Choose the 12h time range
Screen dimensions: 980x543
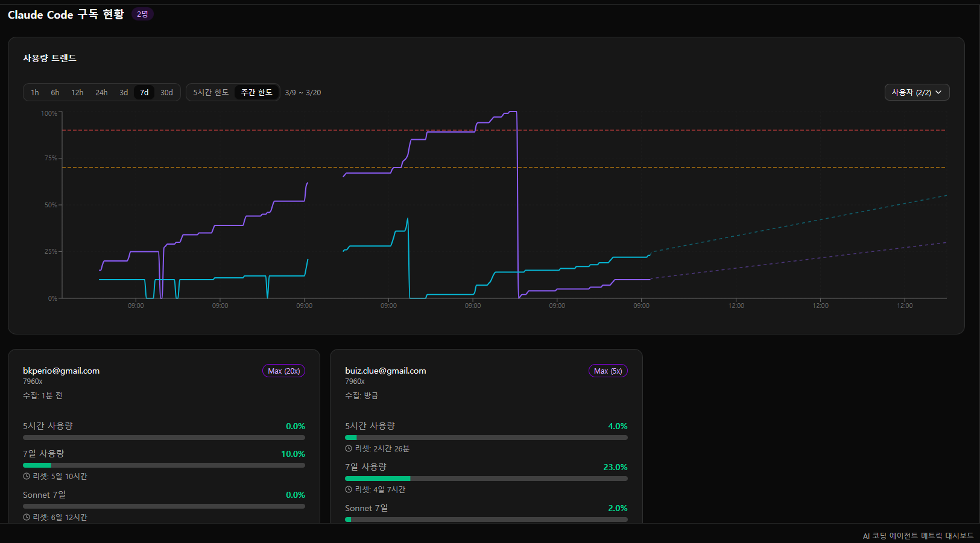(x=77, y=92)
